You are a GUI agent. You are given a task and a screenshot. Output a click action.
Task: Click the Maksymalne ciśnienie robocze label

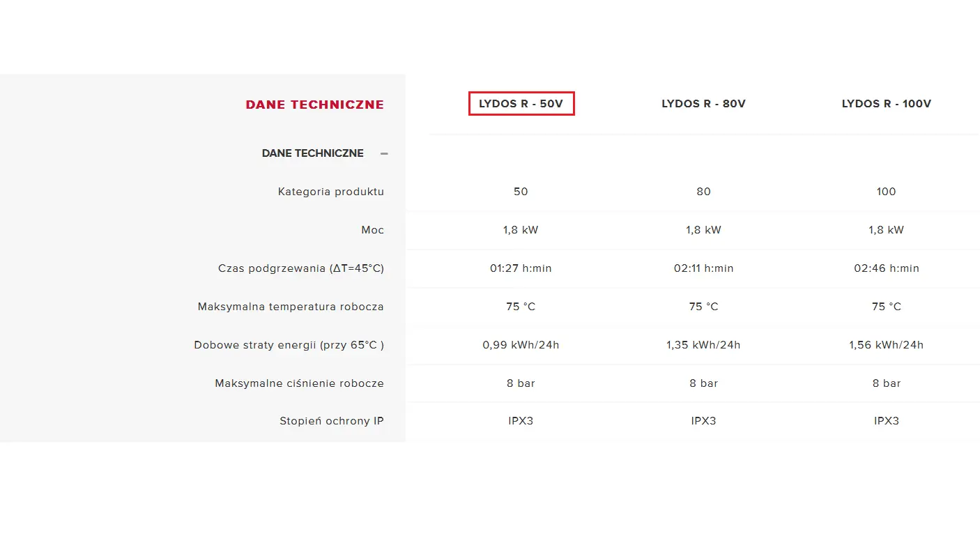pos(299,383)
